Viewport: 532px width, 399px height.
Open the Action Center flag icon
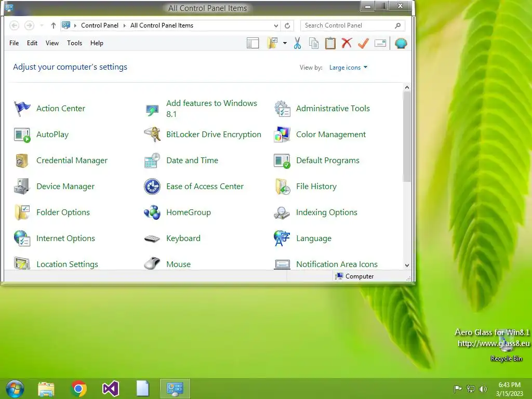pos(22,109)
